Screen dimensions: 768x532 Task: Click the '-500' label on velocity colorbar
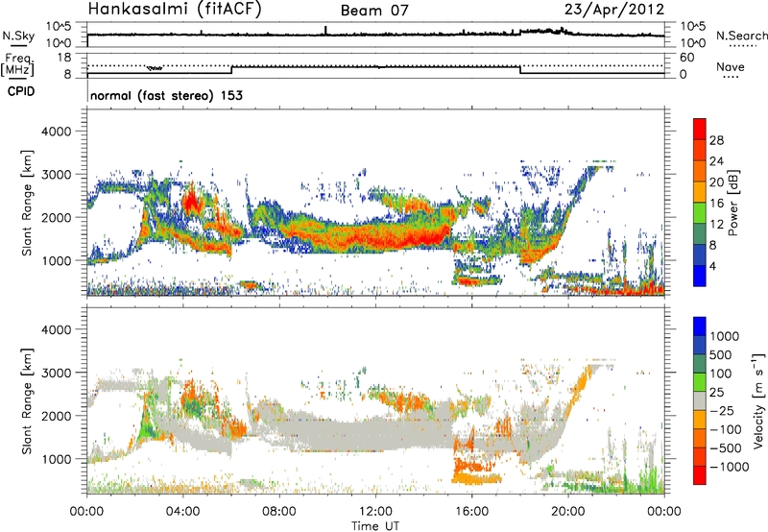[x=726, y=448]
